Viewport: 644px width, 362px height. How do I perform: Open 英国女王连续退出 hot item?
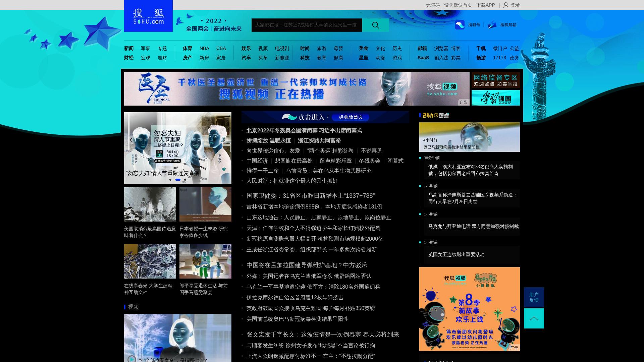[457, 254]
